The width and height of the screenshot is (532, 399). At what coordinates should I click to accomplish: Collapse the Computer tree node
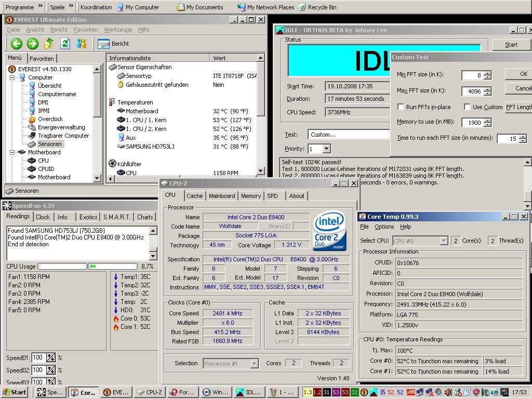12,77
